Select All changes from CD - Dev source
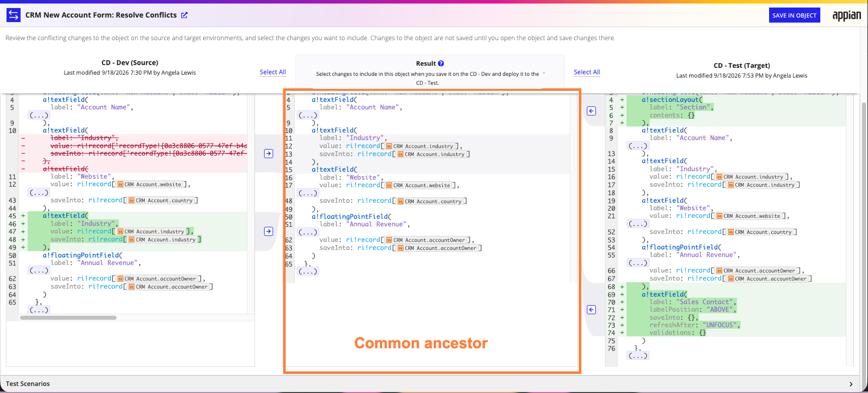 273,72
